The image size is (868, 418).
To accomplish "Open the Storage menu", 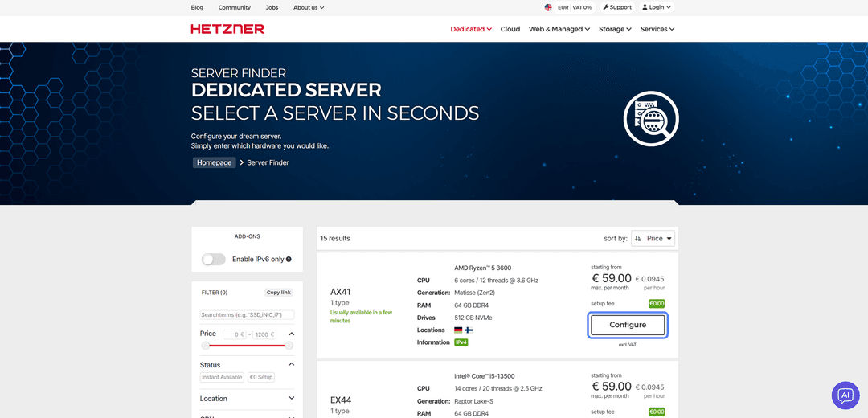I will point(615,29).
